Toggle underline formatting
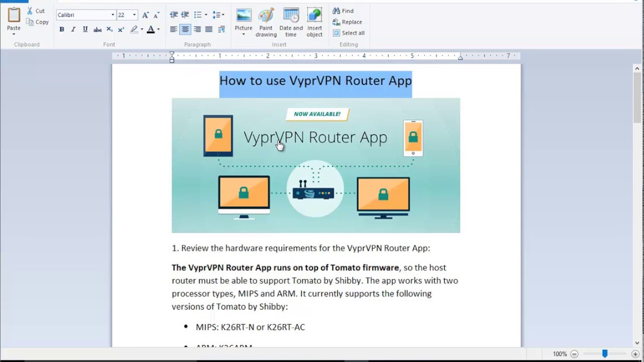The height and width of the screenshot is (362, 644). pos(85,30)
